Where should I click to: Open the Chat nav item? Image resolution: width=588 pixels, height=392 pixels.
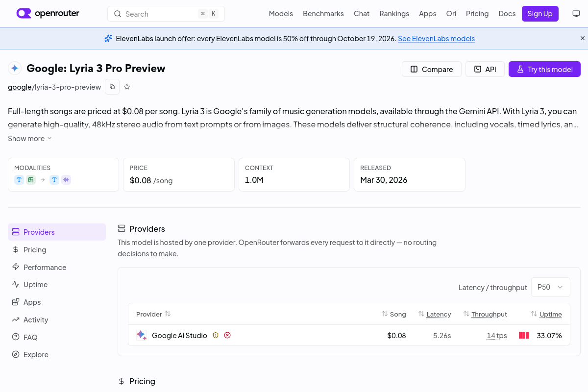pos(362,14)
